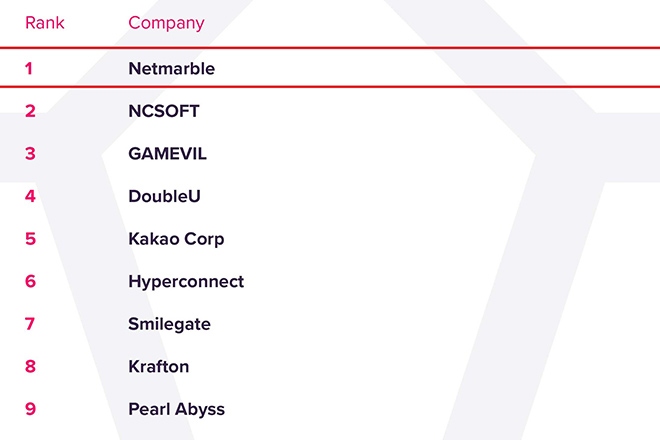Viewport: 660px width, 440px height.
Task: Click the GAMEVIL company name
Action: pyautogui.click(x=168, y=154)
